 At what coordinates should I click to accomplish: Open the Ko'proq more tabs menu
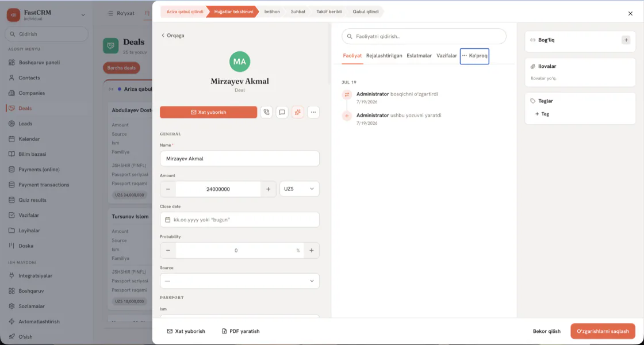[474, 55]
